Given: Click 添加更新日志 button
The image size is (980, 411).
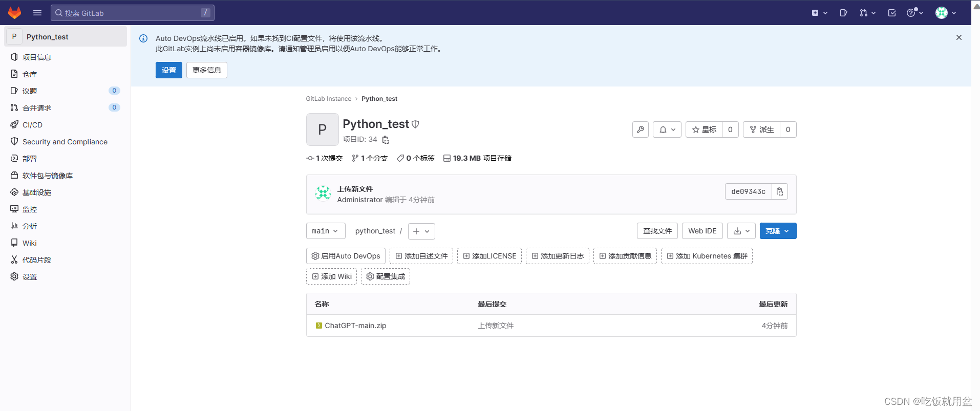Looking at the screenshot, I should coord(558,256).
